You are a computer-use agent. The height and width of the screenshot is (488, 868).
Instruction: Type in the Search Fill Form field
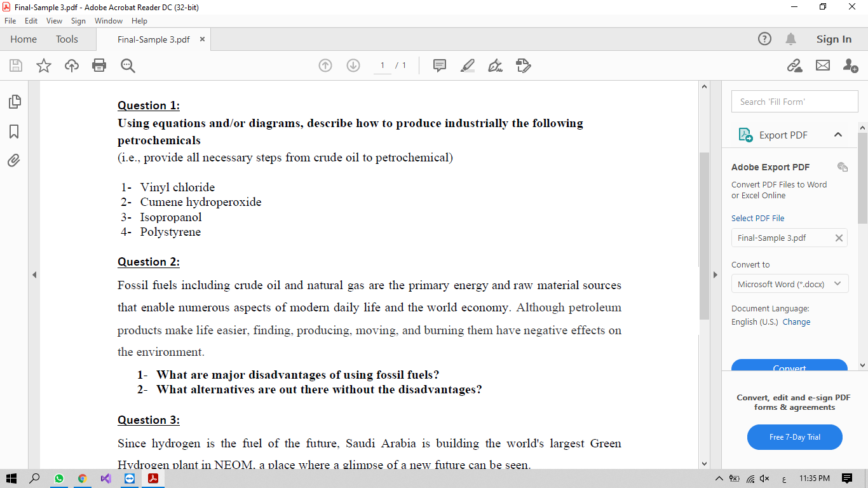coord(794,101)
